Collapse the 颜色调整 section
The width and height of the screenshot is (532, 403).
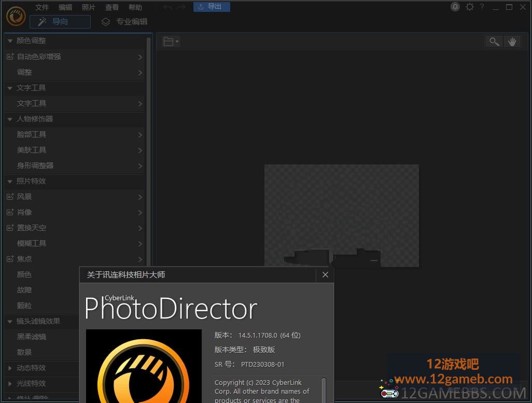point(10,41)
